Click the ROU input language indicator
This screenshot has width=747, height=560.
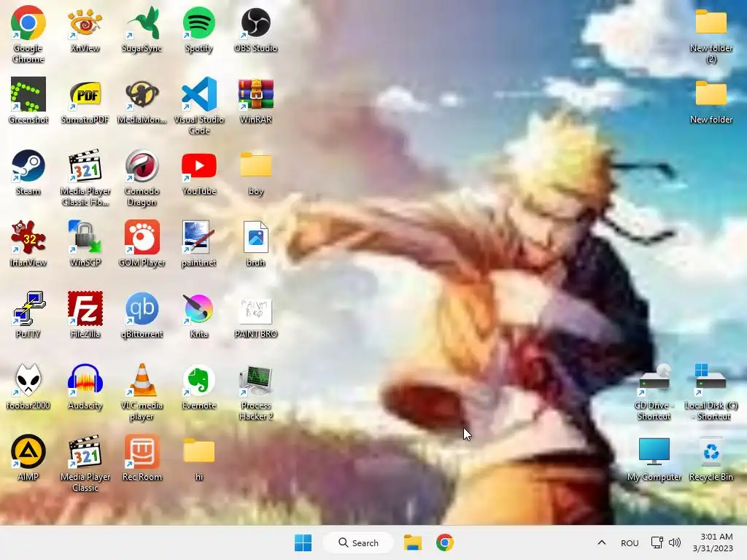(x=630, y=543)
